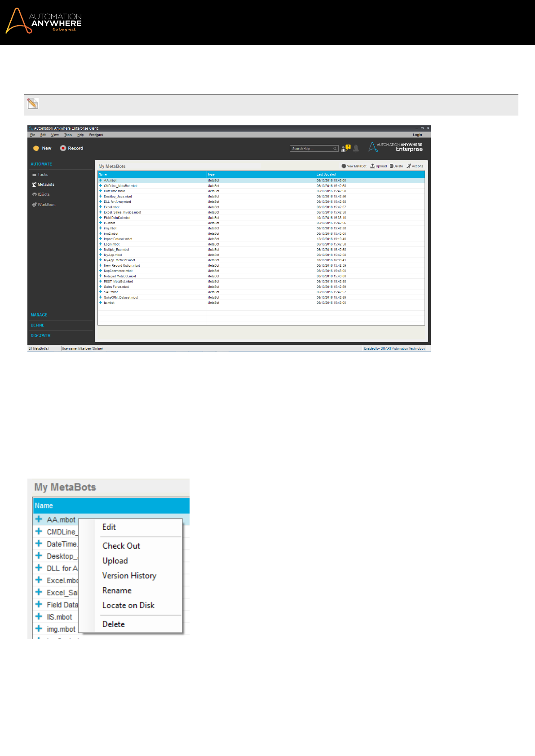Open the File menu

click(32, 135)
